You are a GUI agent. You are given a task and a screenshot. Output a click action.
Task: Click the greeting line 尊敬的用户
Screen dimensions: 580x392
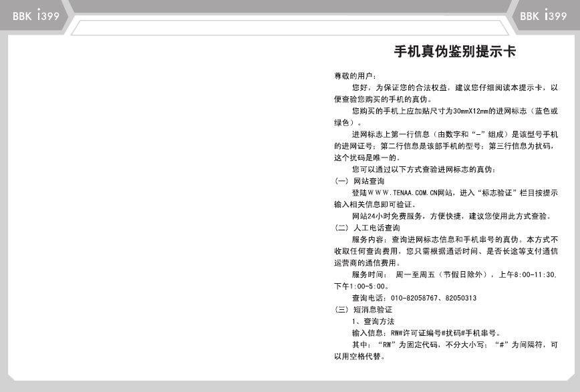(x=355, y=76)
